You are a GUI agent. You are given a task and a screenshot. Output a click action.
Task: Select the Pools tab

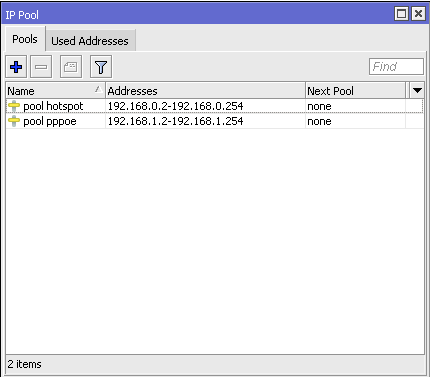click(x=25, y=39)
